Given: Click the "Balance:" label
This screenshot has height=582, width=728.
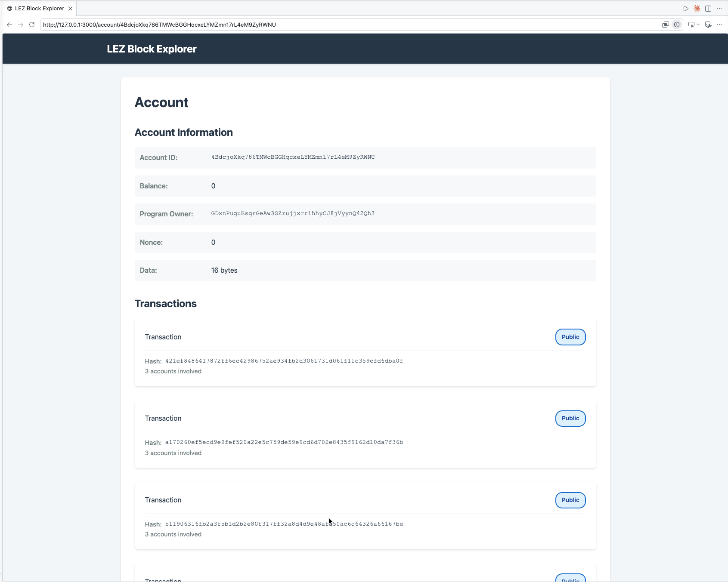Looking at the screenshot, I should (x=154, y=186).
